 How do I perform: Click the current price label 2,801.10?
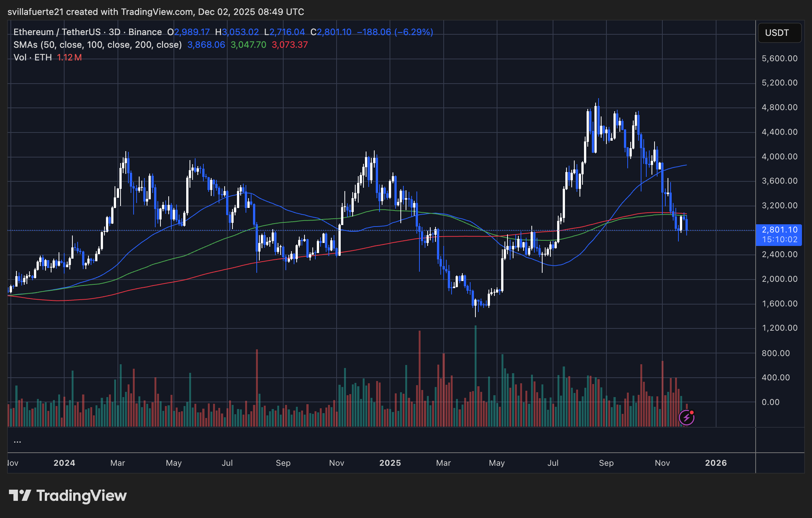click(779, 230)
